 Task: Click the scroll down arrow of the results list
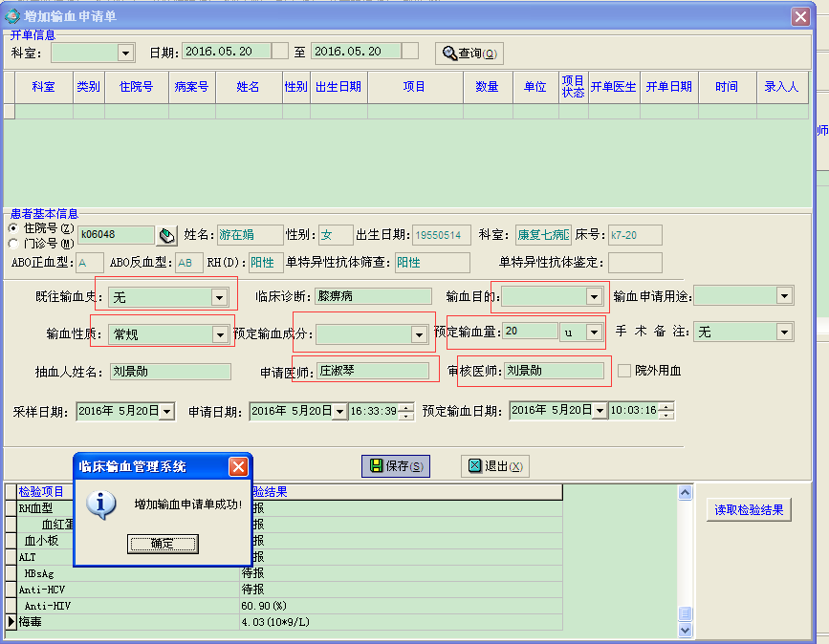point(685,630)
